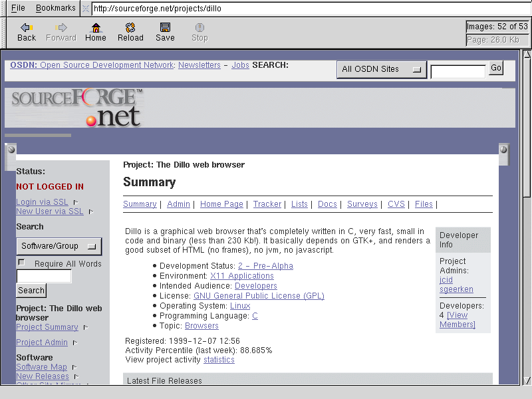Image resolution: width=532 pixels, height=399 pixels.
Task: Open the Software/Group search dropdown
Action: [59, 246]
